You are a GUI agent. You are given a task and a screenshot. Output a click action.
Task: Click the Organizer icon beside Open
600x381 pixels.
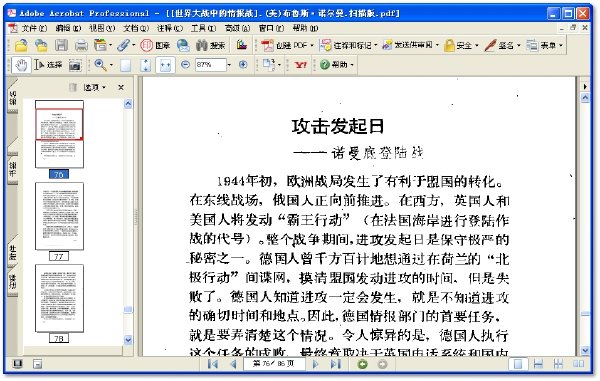pos(41,46)
